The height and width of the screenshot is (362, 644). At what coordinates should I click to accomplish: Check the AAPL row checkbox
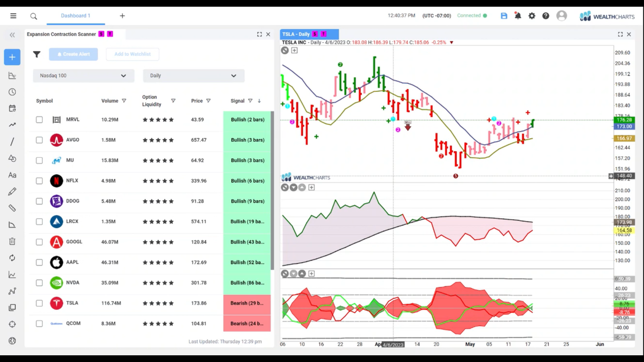[x=39, y=262]
